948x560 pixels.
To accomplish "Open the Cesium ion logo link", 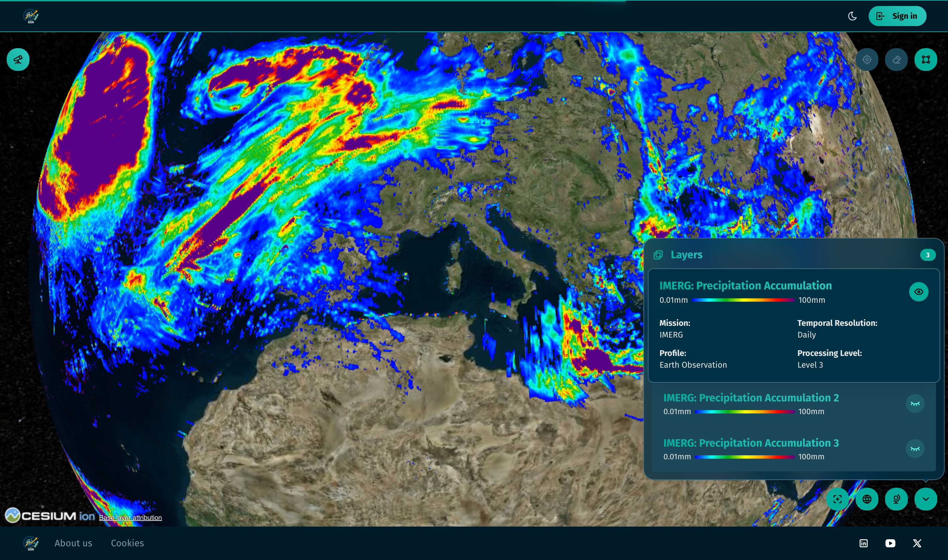I will (x=50, y=516).
